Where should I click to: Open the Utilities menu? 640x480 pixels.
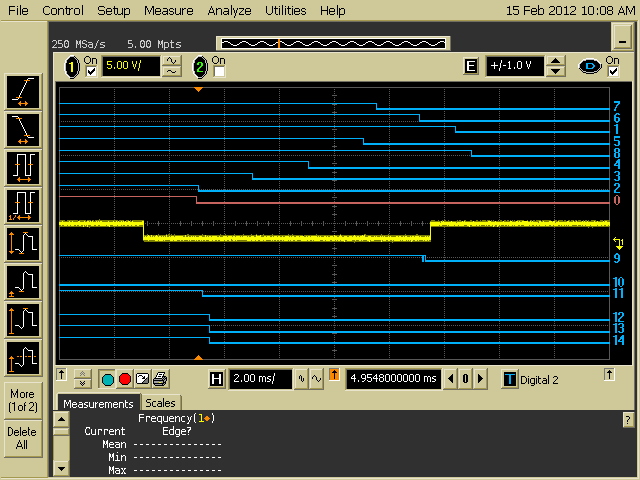[285, 10]
